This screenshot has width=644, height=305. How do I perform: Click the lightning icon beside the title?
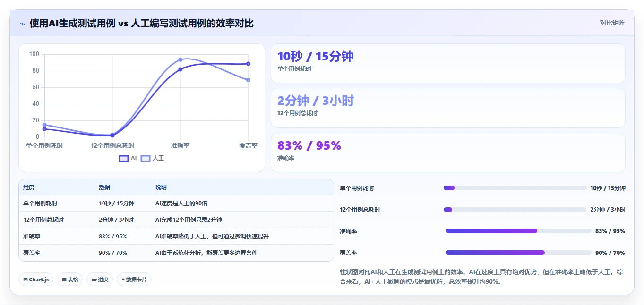tap(22, 23)
